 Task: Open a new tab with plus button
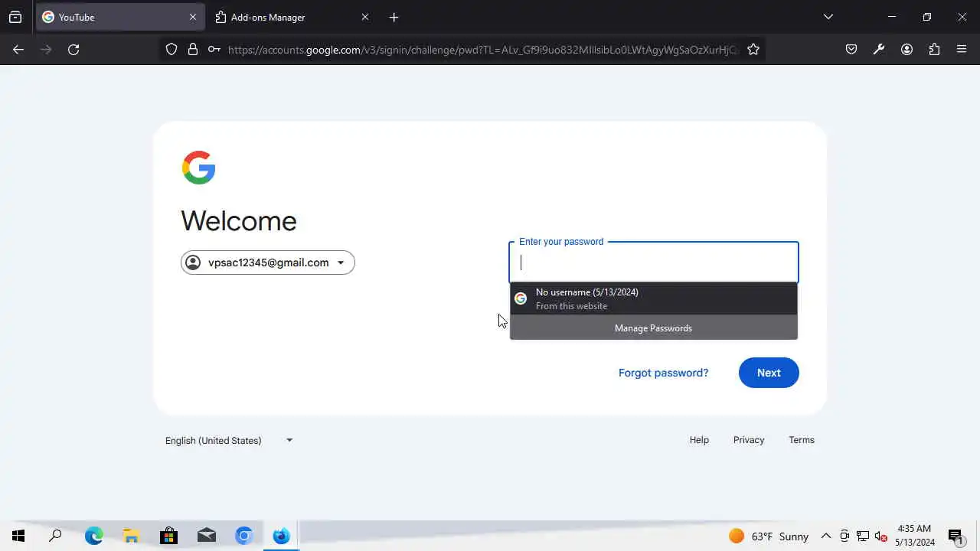394,17
